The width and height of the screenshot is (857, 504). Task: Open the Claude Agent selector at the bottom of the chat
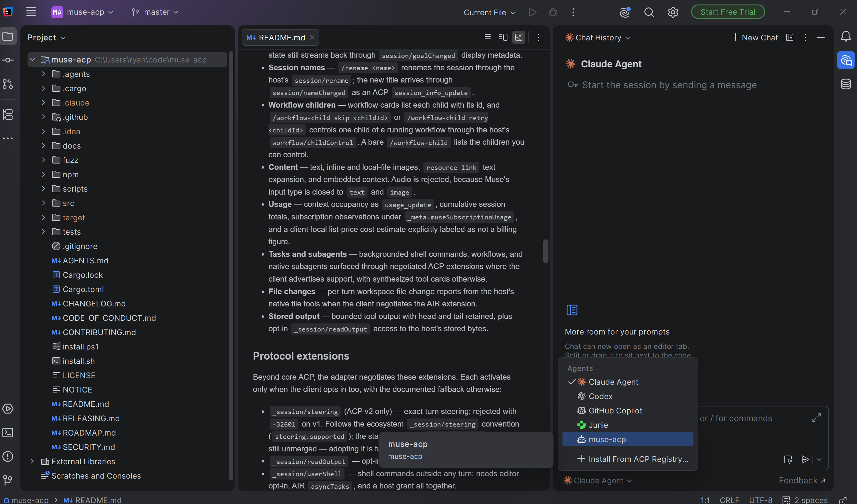(x=598, y=481)
